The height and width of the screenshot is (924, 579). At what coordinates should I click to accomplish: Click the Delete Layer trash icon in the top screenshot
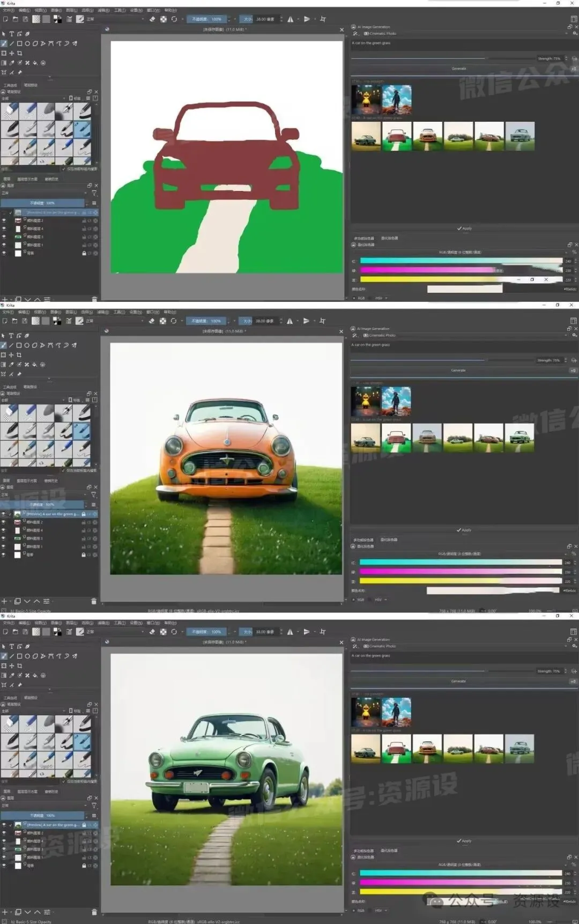point(94,299)
